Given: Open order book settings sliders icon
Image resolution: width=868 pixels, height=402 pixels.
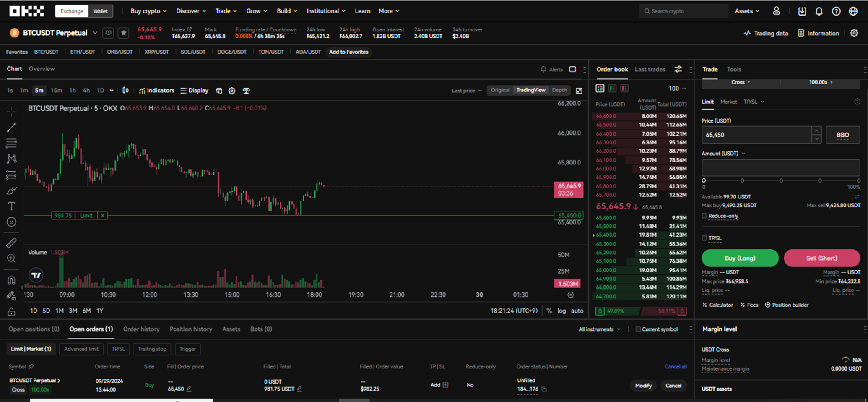Looking at the screenshot, I should click(x=678, y=69).
